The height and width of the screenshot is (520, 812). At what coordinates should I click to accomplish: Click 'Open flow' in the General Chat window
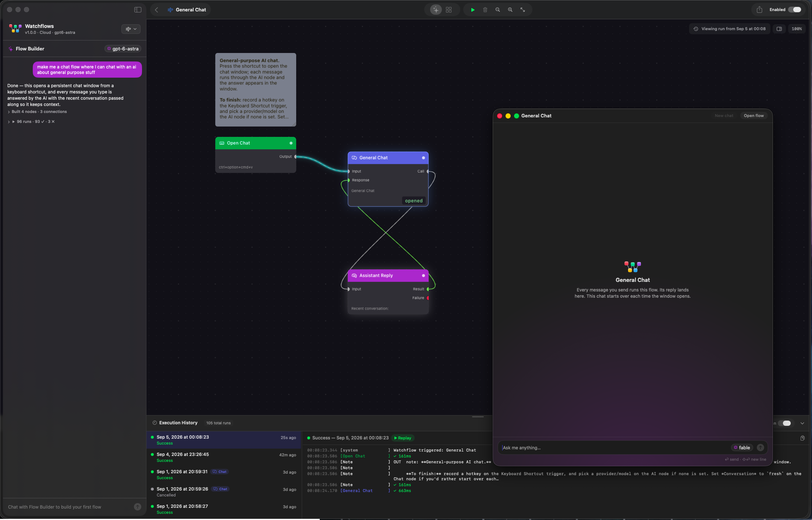[754, 116]
